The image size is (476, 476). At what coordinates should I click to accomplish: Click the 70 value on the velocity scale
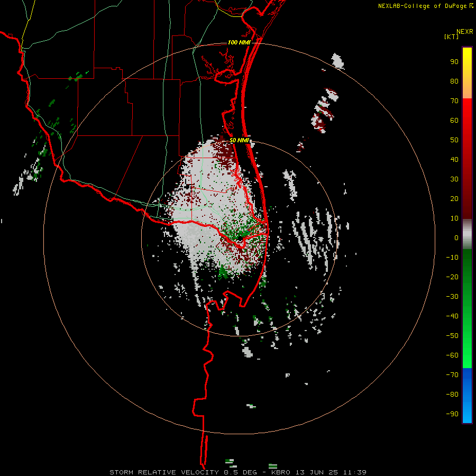(454, 101)
